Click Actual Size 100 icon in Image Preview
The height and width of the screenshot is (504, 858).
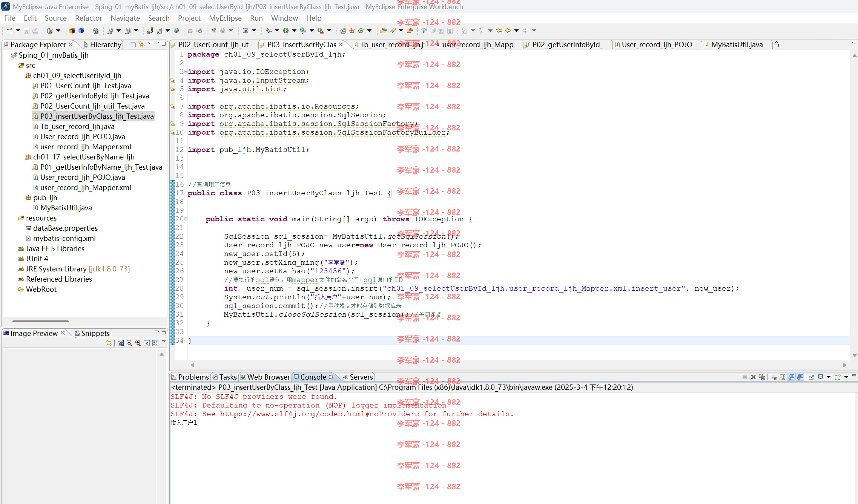point(147,343)
